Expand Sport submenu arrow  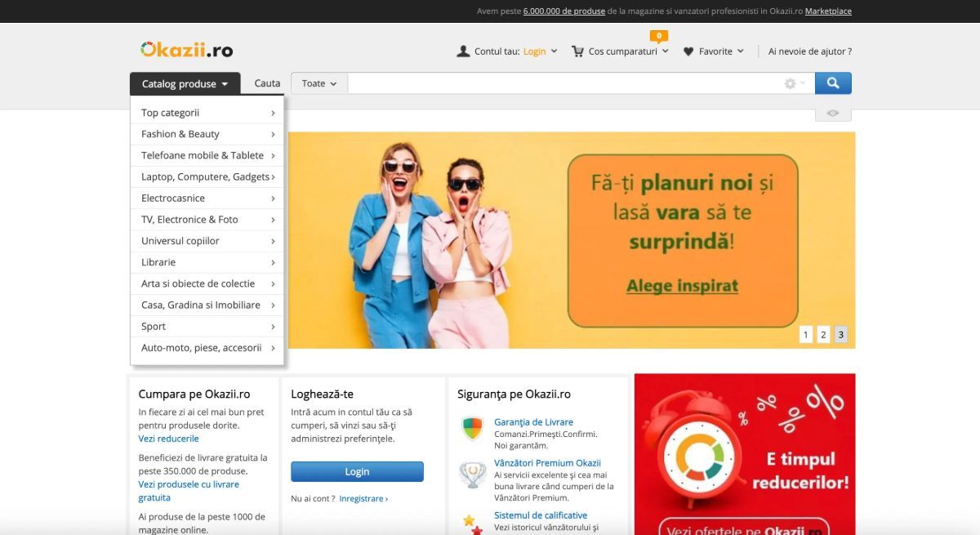[x=273, y=327]
